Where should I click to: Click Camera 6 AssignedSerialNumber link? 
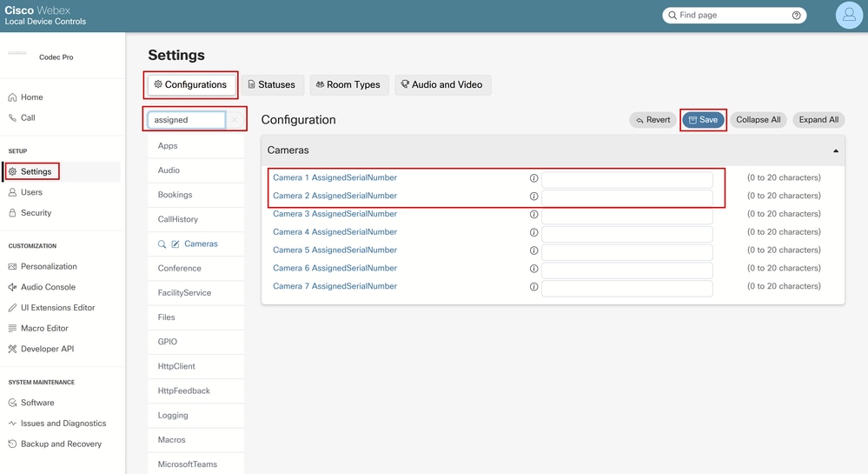[x=335, y=268]
